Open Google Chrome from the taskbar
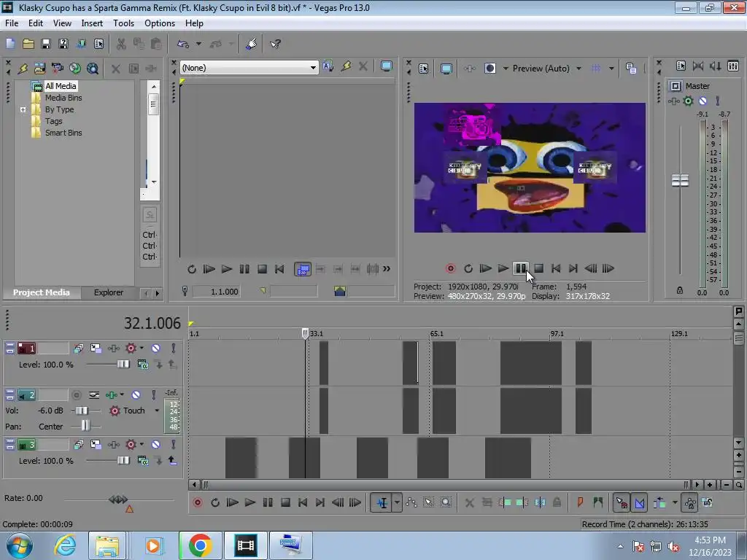Image resolution: width=747 pixels, height=560 pixels. 200,545
